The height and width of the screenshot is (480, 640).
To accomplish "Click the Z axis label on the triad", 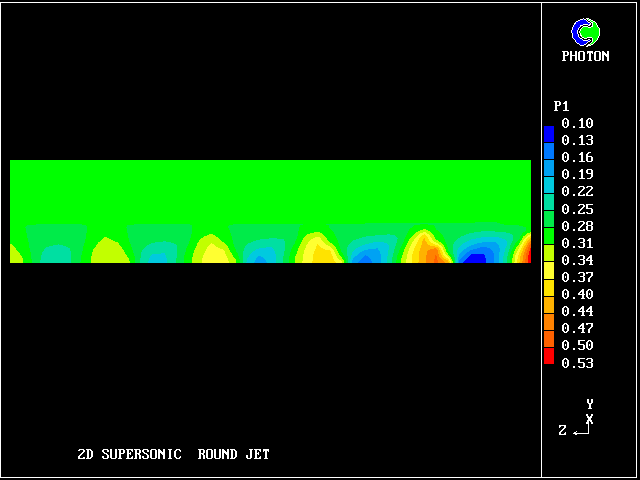I will point(563,430).
